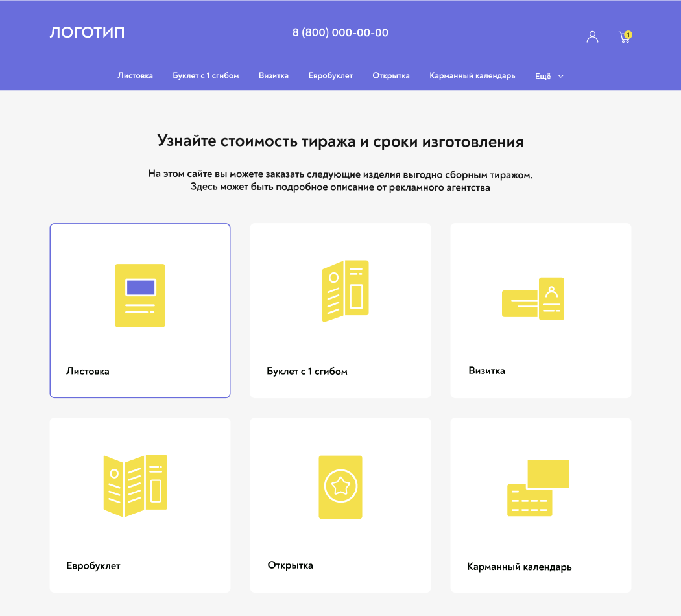Click the chevron arrow beside Ещё

pyautogui.click(x=561, y=76)
